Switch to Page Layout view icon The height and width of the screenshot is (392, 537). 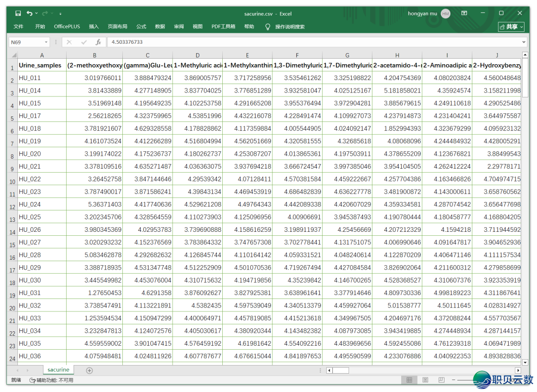coord(425,380)
